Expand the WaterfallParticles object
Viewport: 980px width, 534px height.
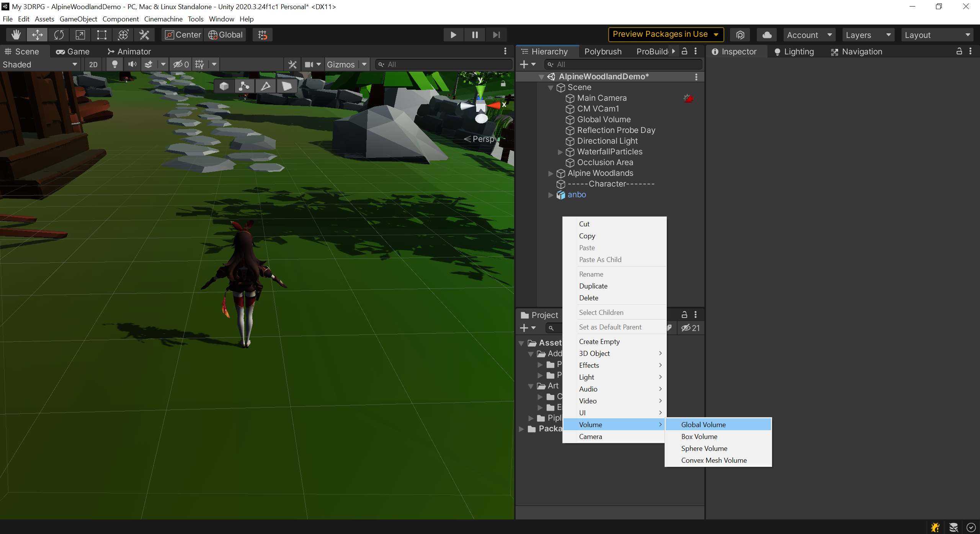tap(560, 152)
